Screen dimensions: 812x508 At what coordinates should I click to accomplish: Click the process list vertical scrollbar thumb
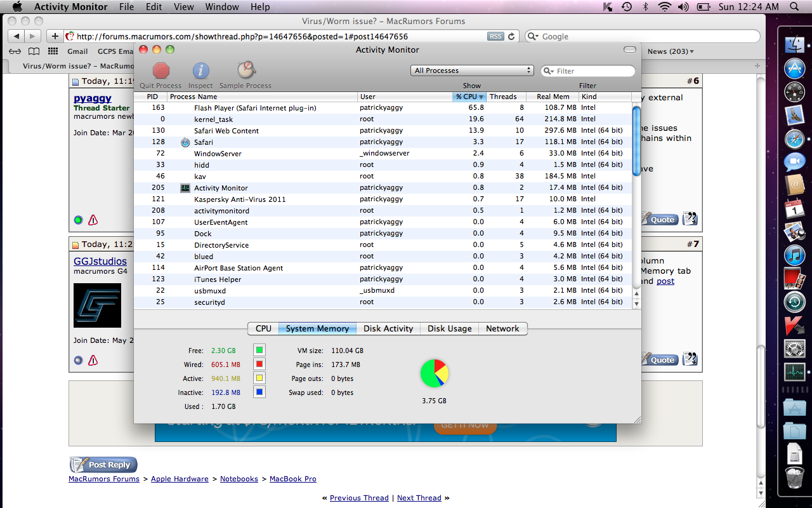click(x=637, y=141)
